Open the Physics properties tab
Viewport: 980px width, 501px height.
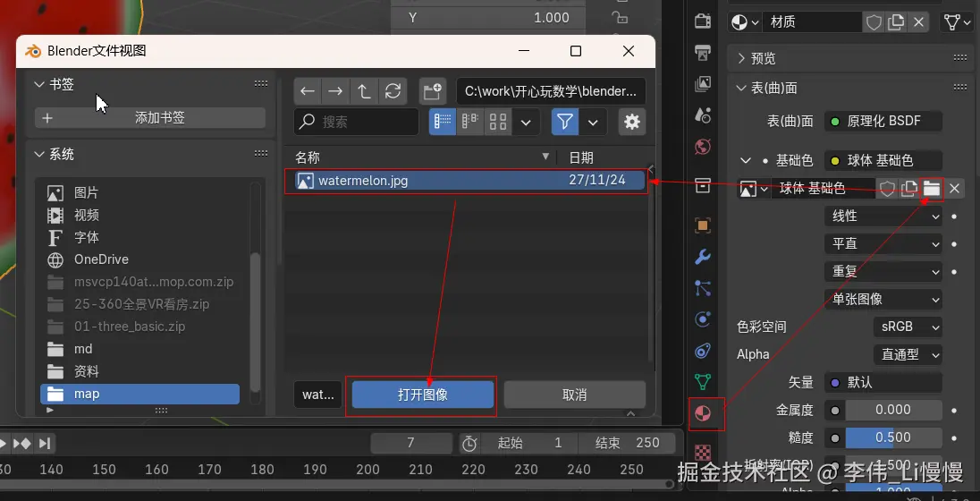(703, 319)
